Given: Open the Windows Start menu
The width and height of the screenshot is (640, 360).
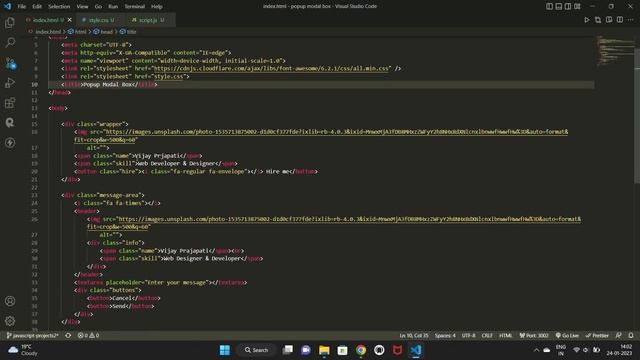Looking at the screenshot, I should (225, 350).
